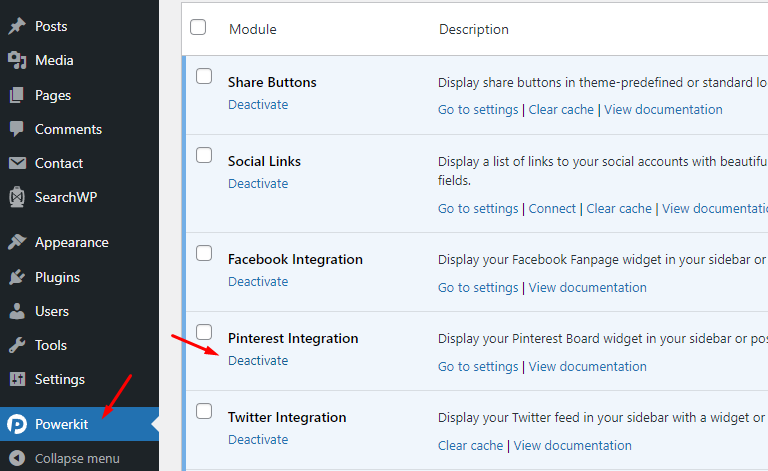This screenshot has width=768, height=471.
Task: Click Collapse menu text
Action: pyautogui.click(x=77, y=459)
